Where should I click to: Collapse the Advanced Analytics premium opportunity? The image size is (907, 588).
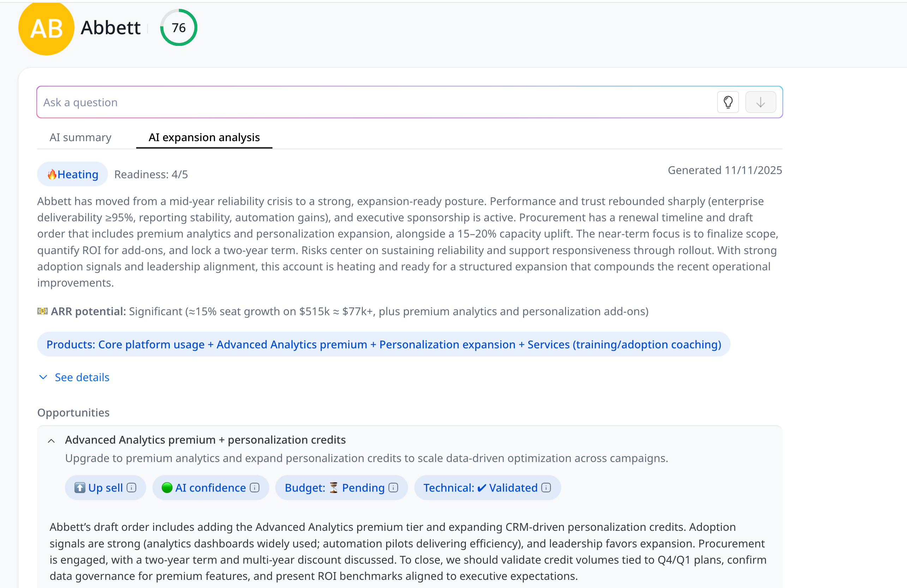pyautogui.click(x=52, y=441)
